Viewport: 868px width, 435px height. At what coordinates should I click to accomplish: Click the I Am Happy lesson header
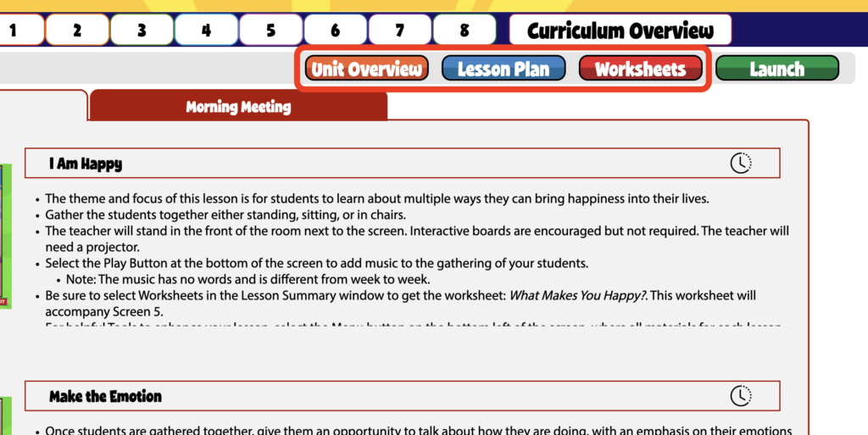(403, 164)
